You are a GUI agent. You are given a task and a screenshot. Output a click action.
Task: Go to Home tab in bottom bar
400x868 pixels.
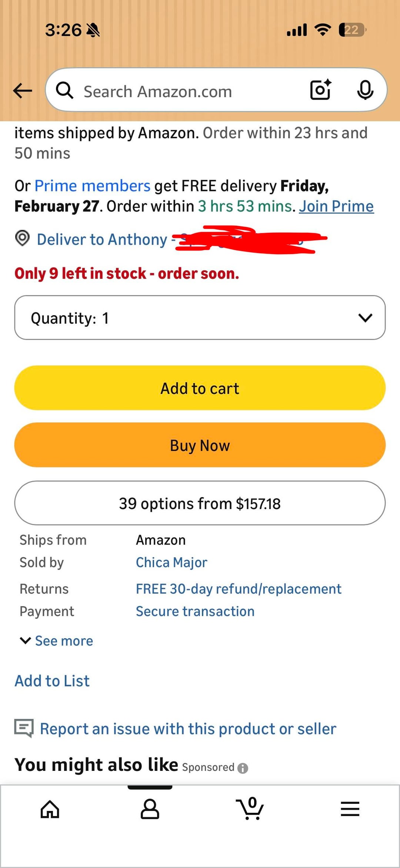pyautogui.click(x=50, y=809)
